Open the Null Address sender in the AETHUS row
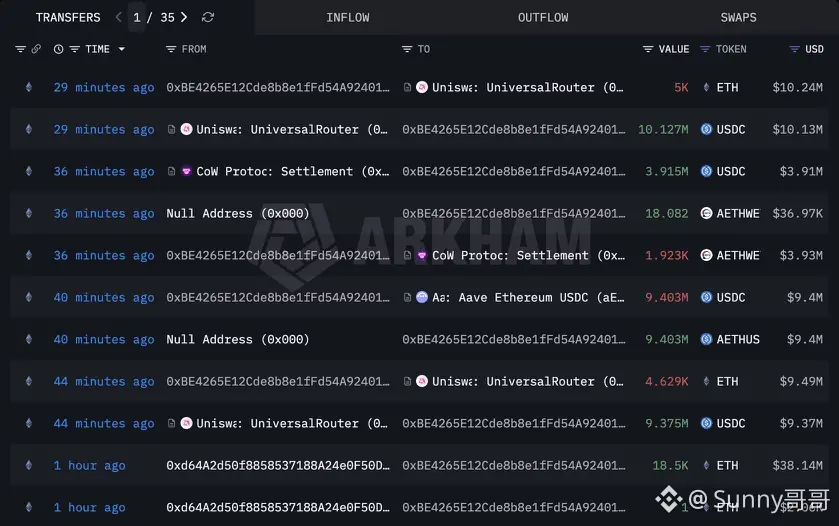Viewport: 839px width, 526px height. 238,339
